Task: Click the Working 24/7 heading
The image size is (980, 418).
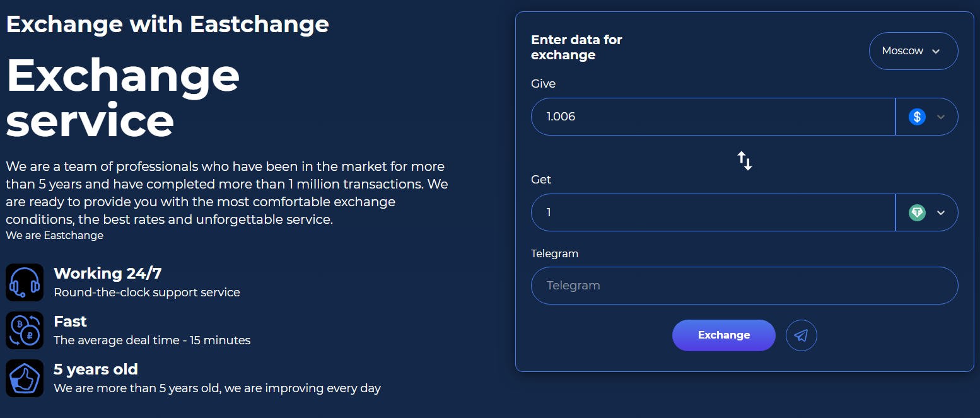Action: pos(108,274)
